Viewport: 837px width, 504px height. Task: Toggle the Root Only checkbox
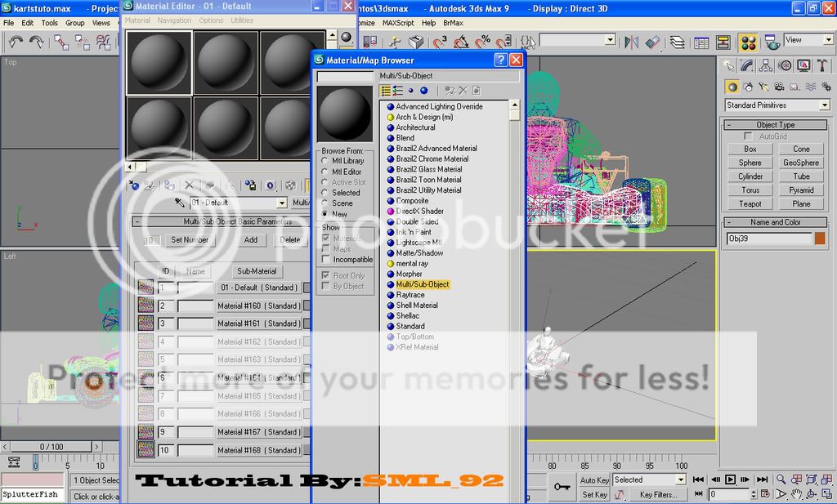[325, 275]
